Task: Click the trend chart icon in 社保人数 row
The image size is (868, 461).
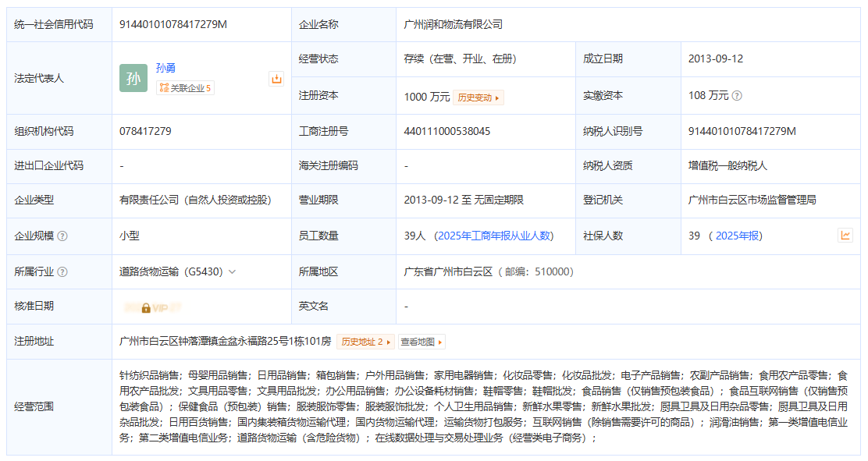Action: point(845,236)
